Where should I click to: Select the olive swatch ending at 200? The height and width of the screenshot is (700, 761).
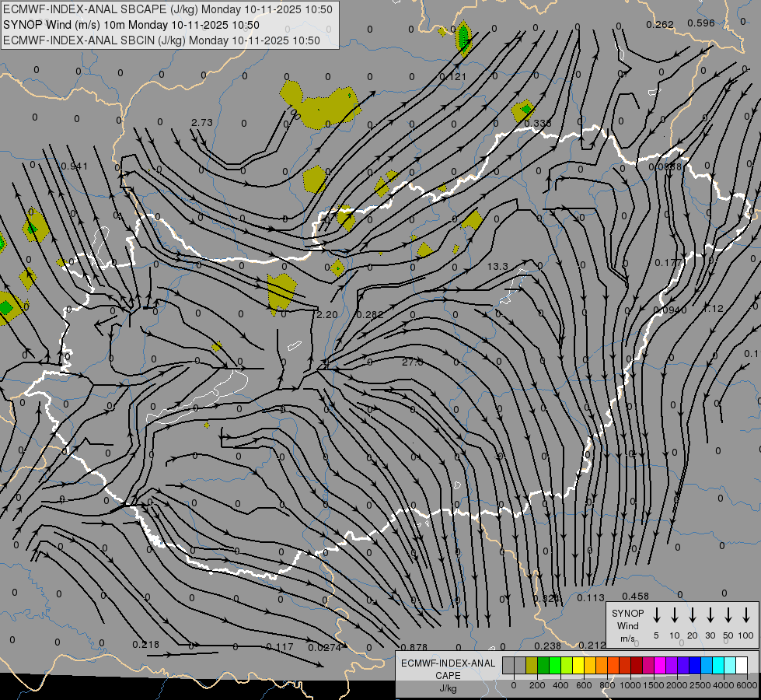(x=532, y=666)
